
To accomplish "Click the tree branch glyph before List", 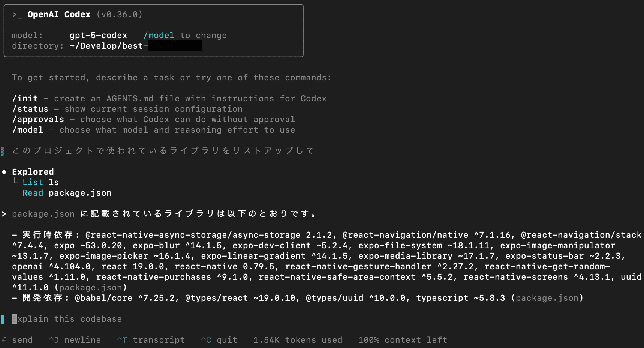I will click(15, 181).
